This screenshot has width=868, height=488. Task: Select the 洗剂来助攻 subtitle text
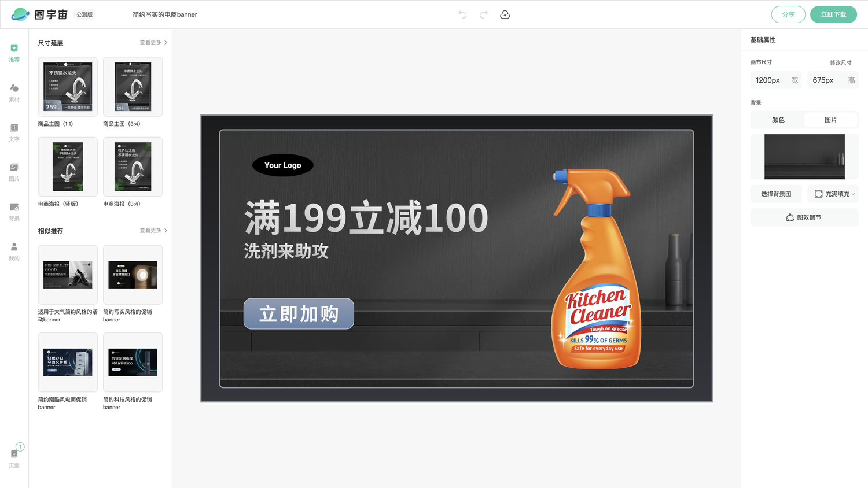(286, 251)
